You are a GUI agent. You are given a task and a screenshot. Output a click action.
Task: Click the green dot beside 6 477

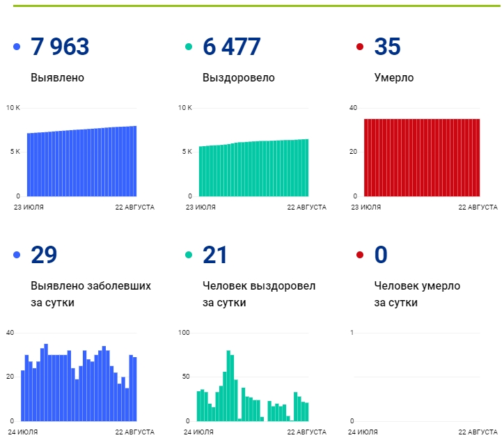[x=189, y=47]
